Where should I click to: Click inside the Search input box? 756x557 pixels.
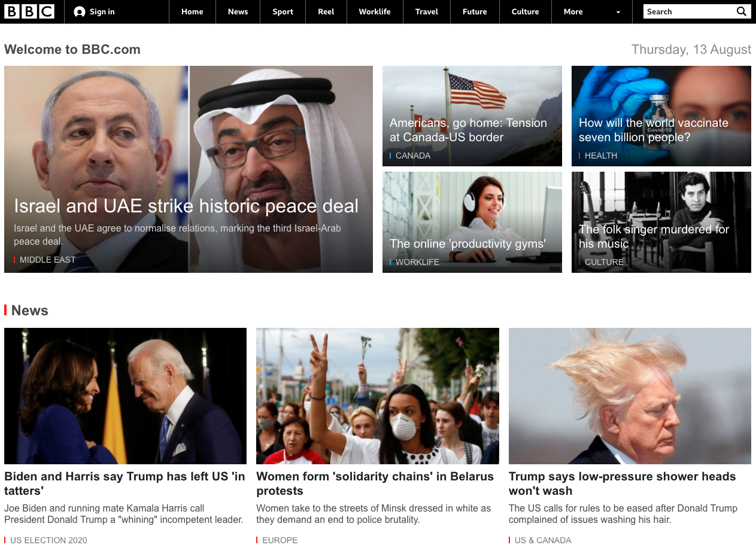click(688, 11)
